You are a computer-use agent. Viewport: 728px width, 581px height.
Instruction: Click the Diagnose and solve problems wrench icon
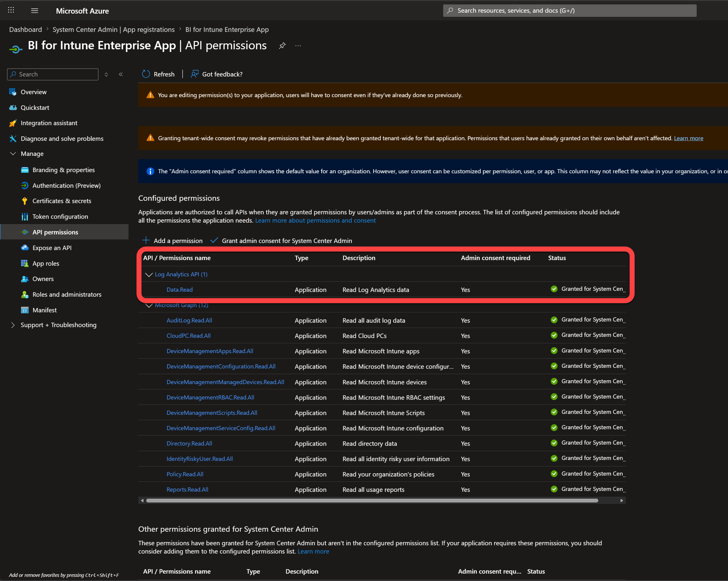click(13, 139)
